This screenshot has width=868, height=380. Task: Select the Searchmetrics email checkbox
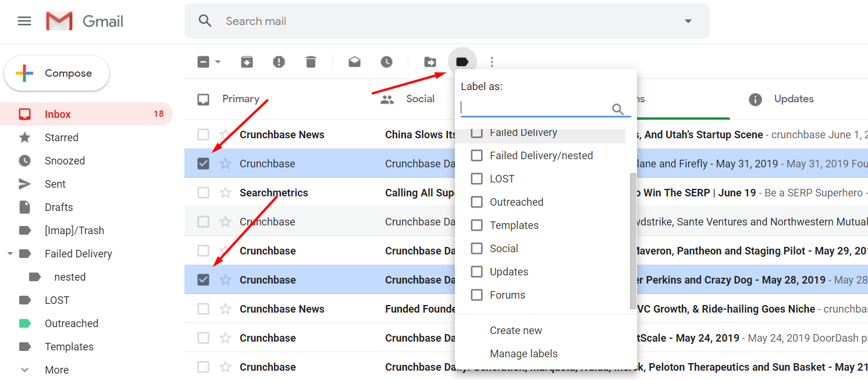pyautogui.click(x=203, y=193)
